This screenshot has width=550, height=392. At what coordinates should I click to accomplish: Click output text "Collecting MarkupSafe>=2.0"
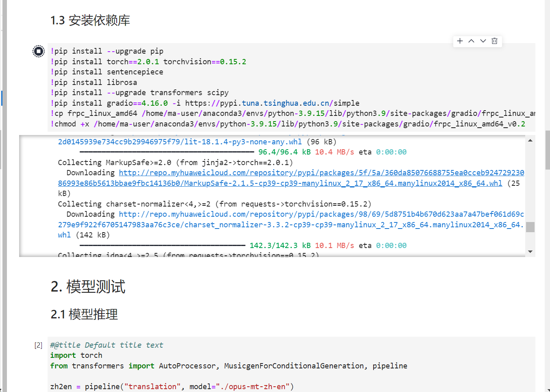(176, 163)
